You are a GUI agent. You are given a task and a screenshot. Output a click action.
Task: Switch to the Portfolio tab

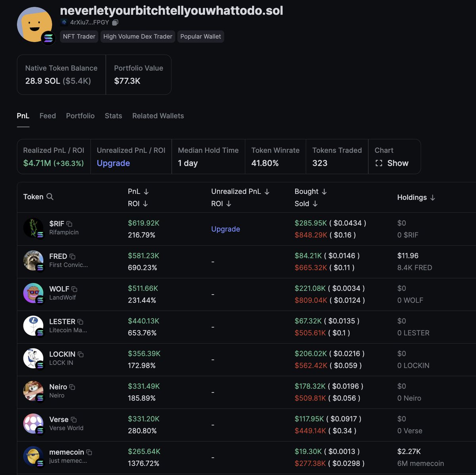[80, 116]
